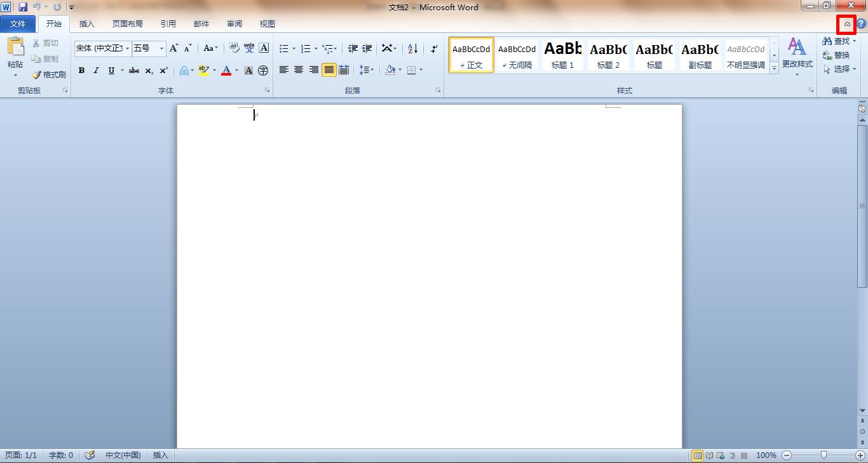Open the Paragraph dialog launcher
The image size is (868, 463).
(438, 91)
